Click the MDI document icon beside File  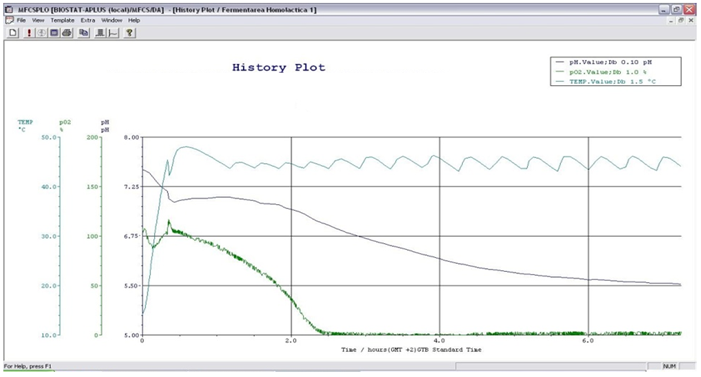(9, 20)
